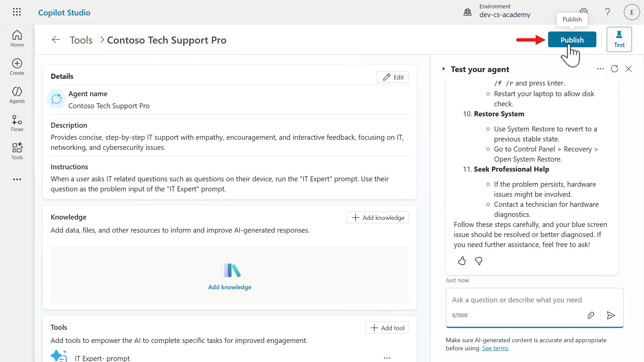Toggle the Test panel button
The image size is (644, 362).
click(619, 40)
